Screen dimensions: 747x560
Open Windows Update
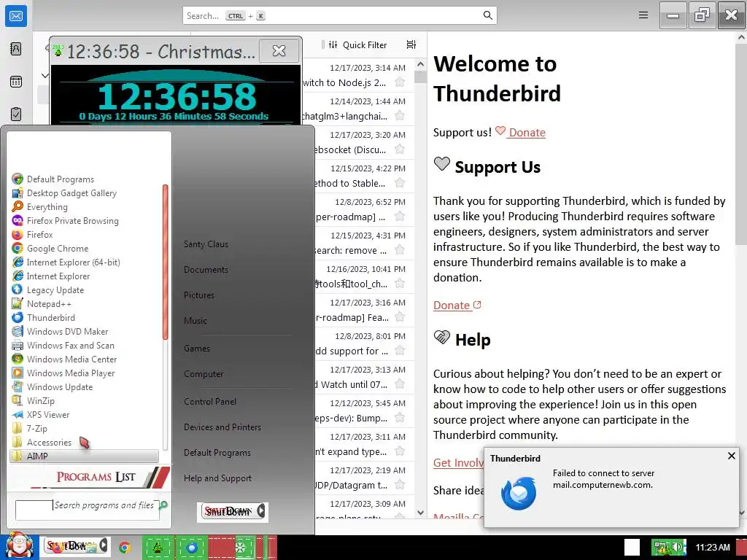[60, 386]
